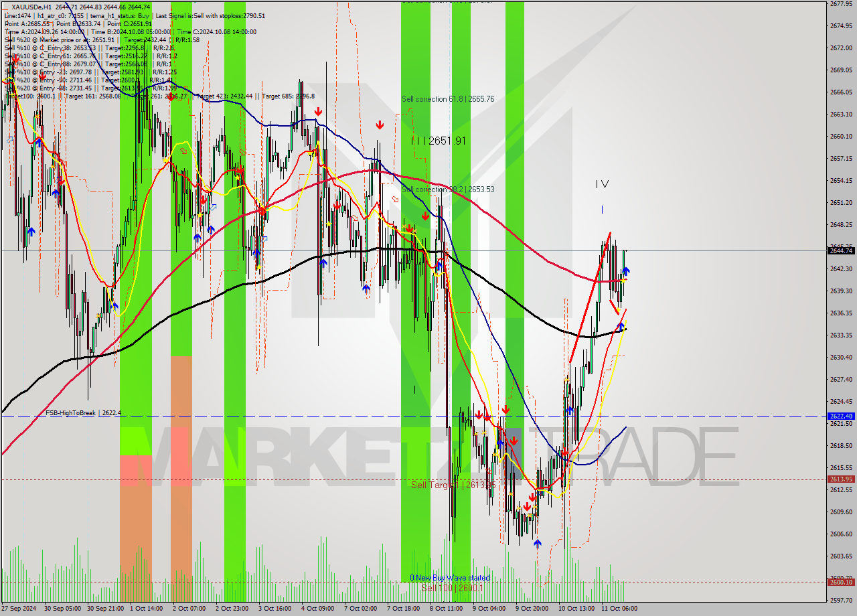This screenshot has width=857, height=616.
Task: Click the '8 Oct 11:00' time axis label
Action: pos(447,609)
